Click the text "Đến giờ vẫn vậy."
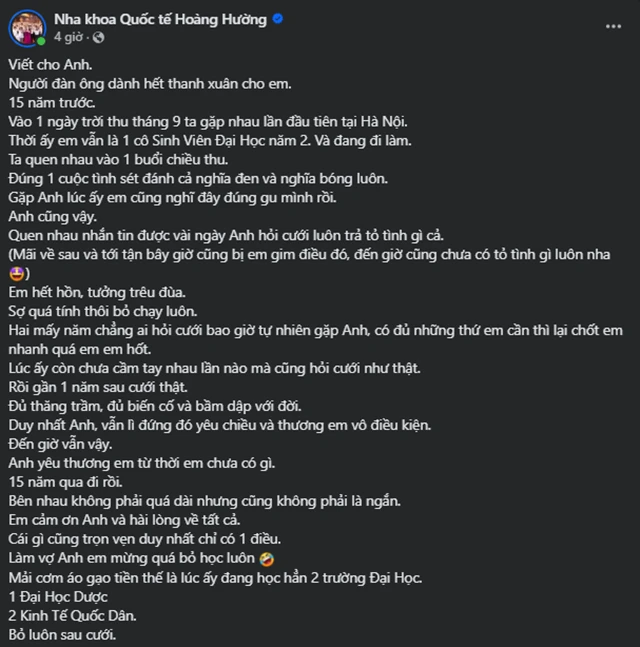The height and width of the screenshot is (647, 640). click(x=58, y=443)
